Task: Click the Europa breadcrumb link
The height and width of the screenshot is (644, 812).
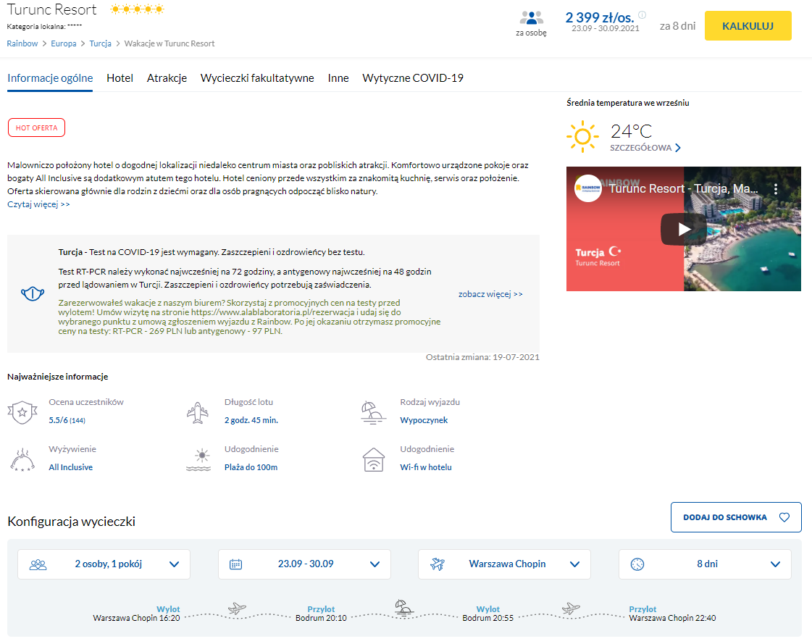Action: pyautogui.click(x=64, y=43)
